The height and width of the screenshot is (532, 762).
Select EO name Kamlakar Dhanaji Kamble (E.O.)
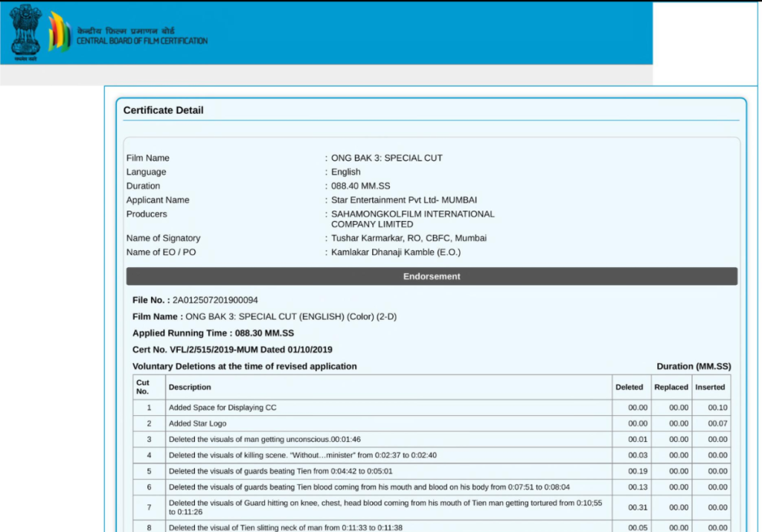coord(396,252)
